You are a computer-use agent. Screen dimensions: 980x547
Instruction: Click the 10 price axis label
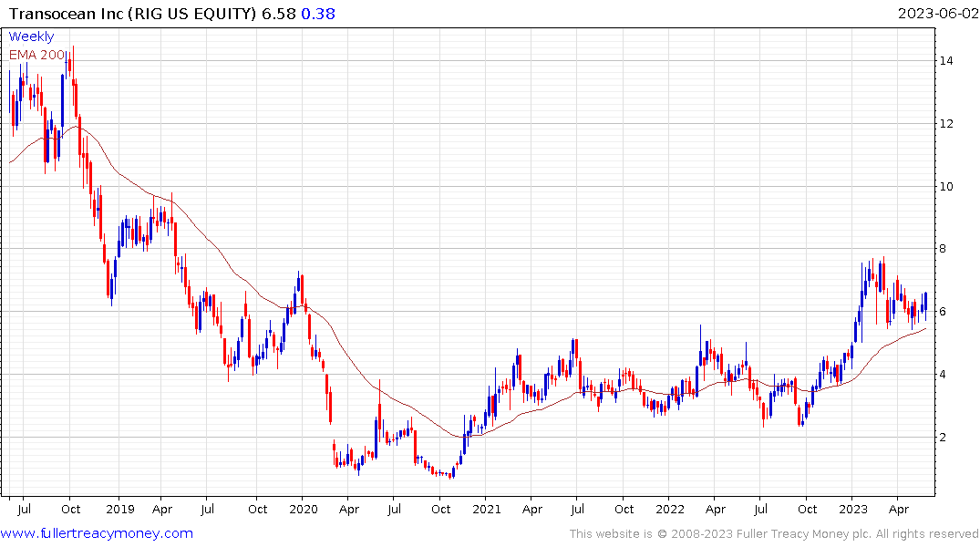(x=946, y=186)
